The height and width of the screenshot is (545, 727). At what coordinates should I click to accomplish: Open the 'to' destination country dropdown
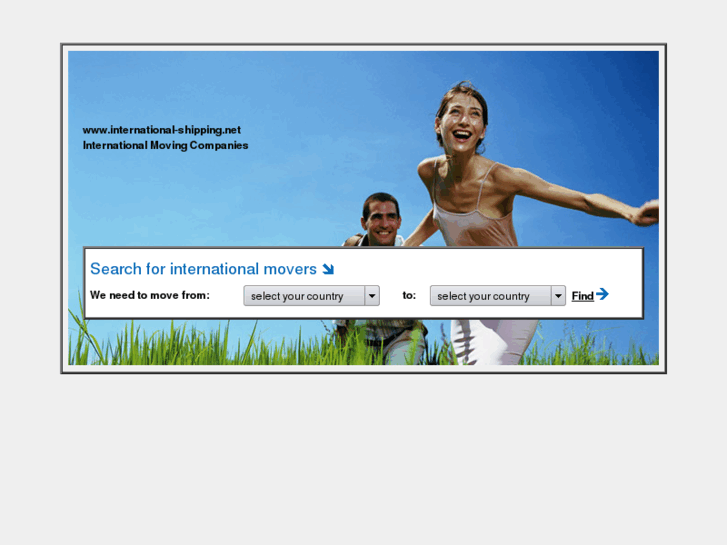pos(497,295)
